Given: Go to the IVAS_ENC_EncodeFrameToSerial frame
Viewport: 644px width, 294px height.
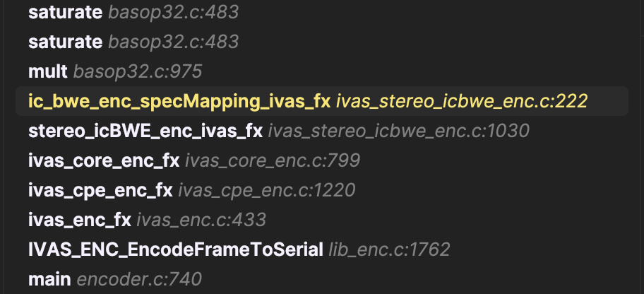Looking at the screenshot, I should click(x=176, y=249).
